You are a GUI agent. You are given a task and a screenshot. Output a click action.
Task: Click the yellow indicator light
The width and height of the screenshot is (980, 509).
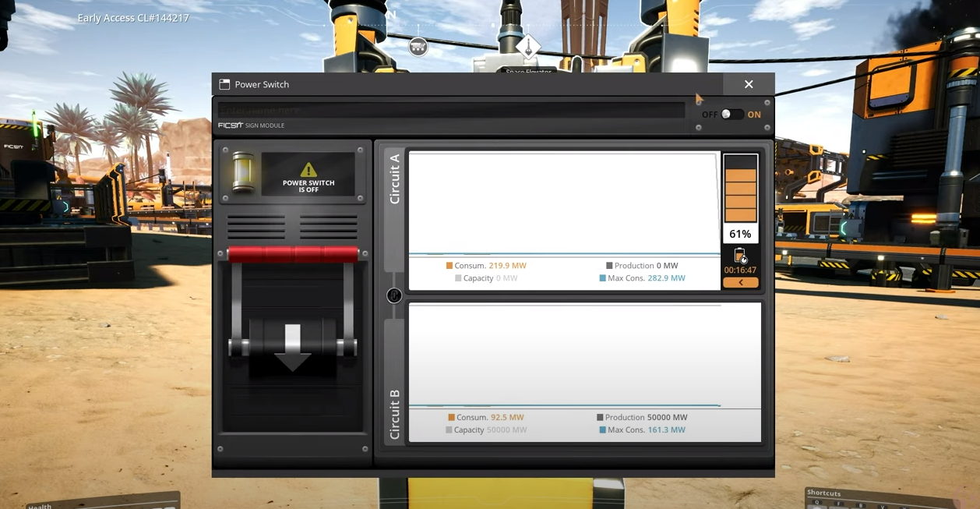point(243,171)
